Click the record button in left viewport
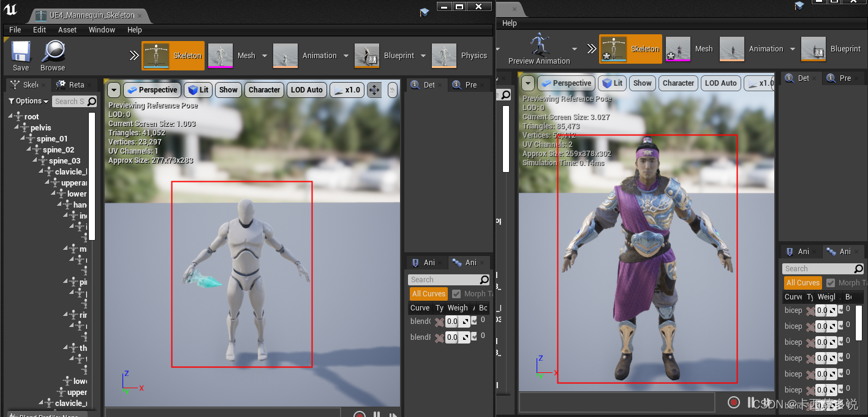The image size is (868, 417). click(360, 416)
